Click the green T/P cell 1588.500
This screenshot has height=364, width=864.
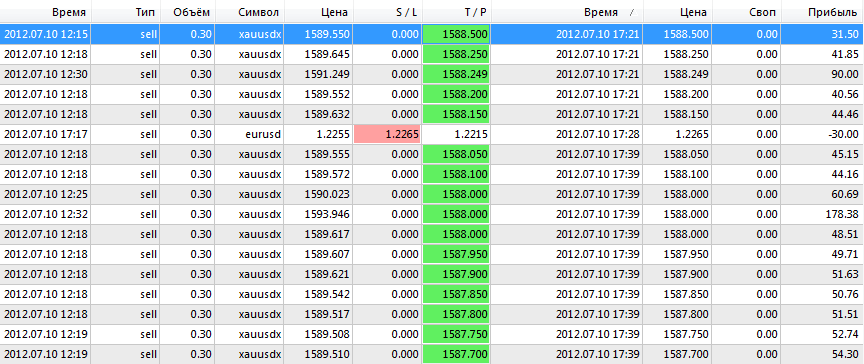coord(456,34)
